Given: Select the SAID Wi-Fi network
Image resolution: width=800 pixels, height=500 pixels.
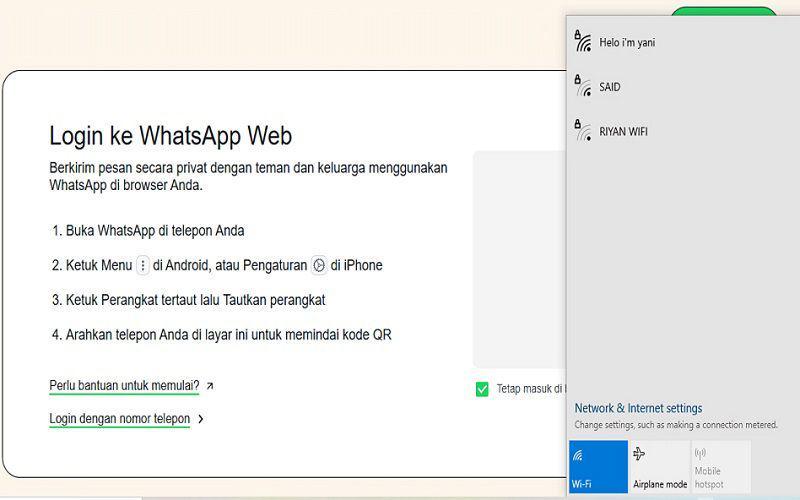Looking at the screenshot, I should [683, 87].
